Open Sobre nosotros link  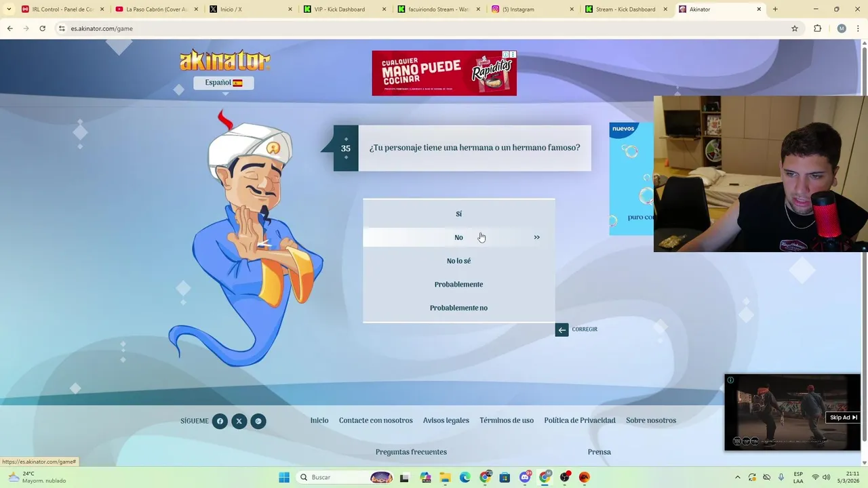651,420
